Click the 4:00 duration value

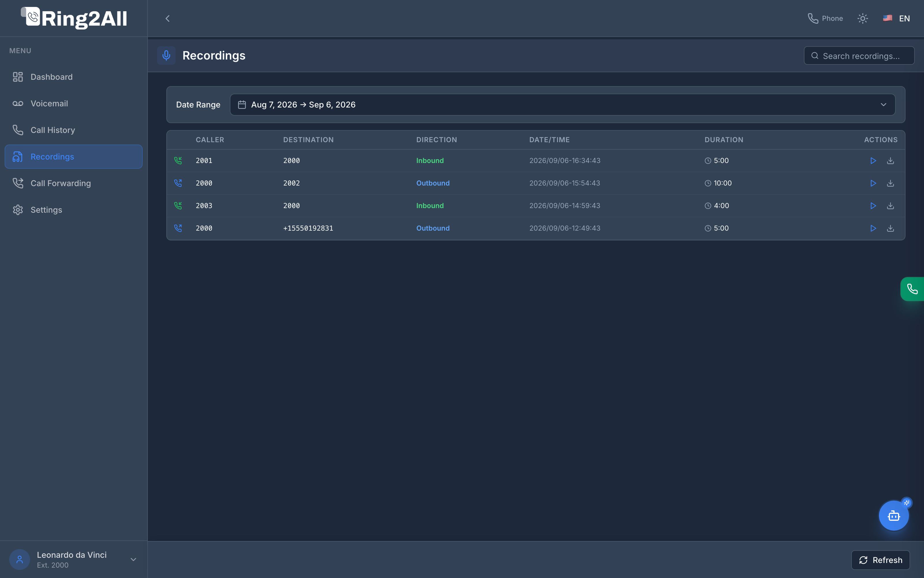[721, 206]
